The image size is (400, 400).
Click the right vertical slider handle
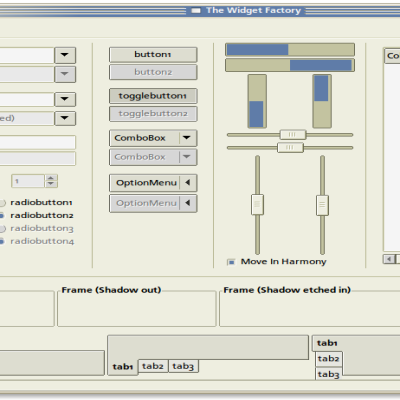(322, 205)
